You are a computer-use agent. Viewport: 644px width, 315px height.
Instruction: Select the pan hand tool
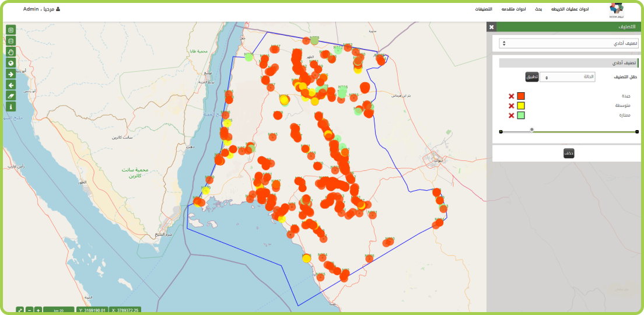[x=10, y=52]
